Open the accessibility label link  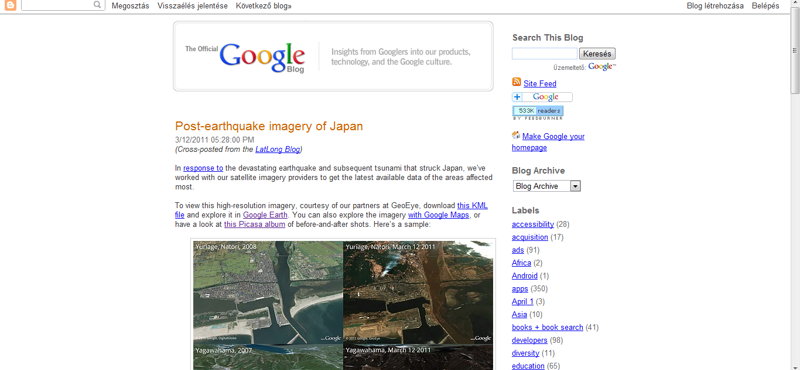coord(533,224)
